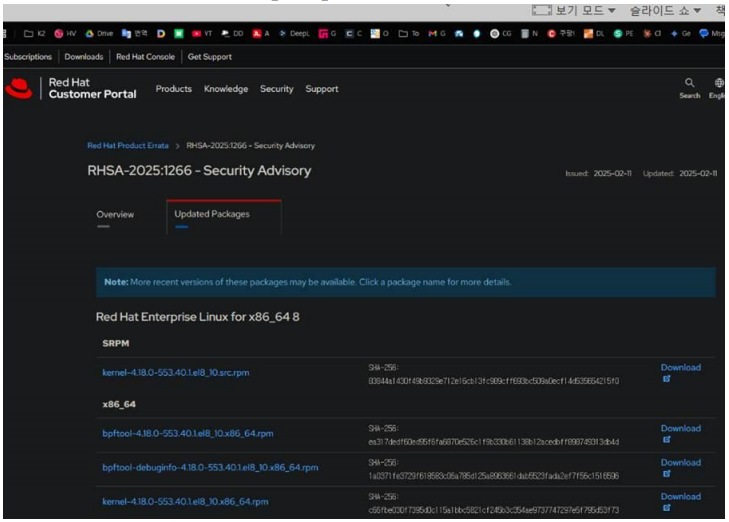Open the Gmail G bookmark
Viewport: 729px width, 522px height.
click(437, 33)
